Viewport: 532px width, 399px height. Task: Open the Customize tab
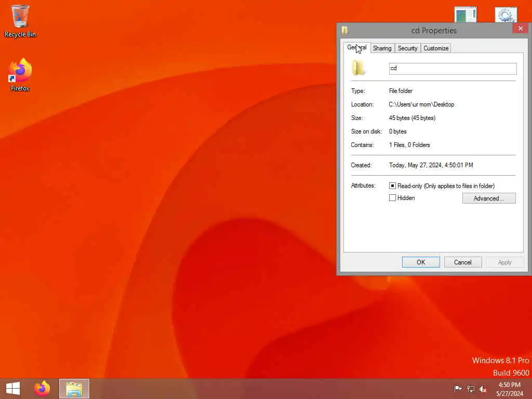coord(436,48)
